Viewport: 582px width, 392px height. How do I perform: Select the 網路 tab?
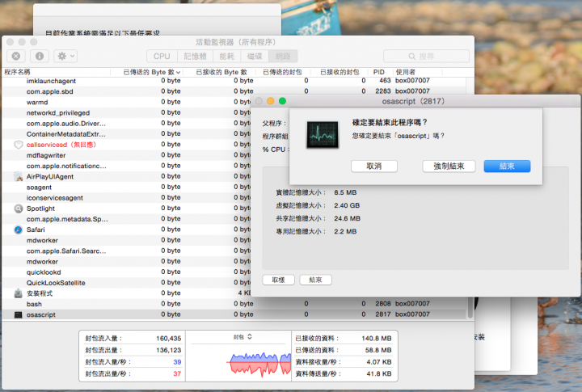coord(283,56)
